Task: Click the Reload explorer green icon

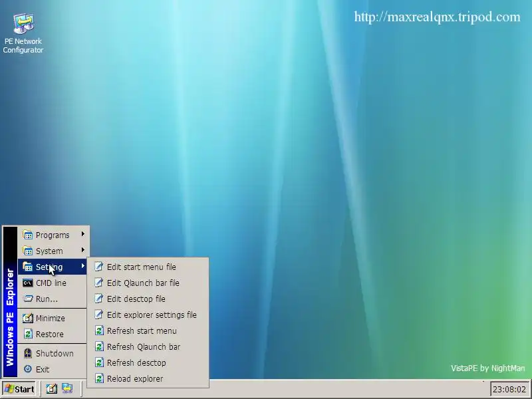Action: [x=99, y=378]
